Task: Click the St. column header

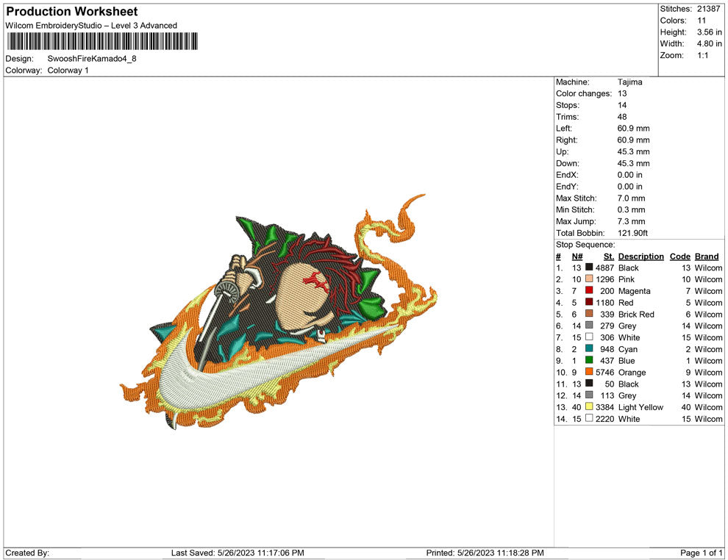Action: coord(609,256)
